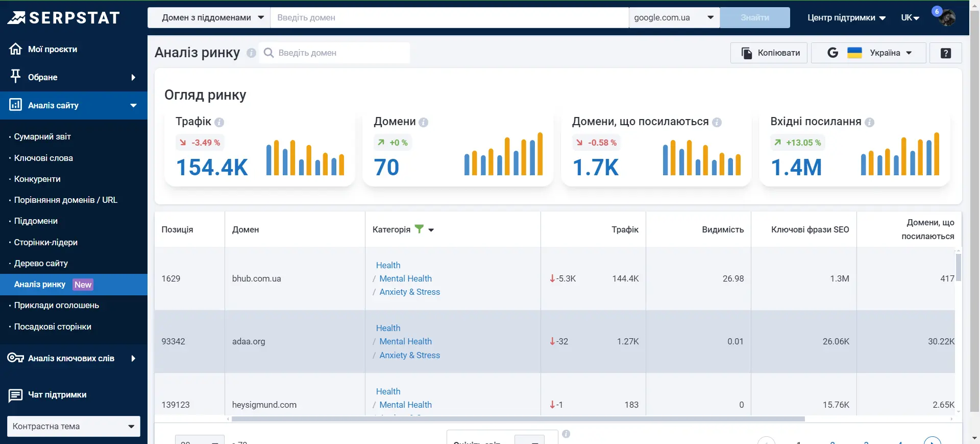980x444 pixels.
Task: Click info icon beside Домени, що посилаються
Action: (717, 122)
